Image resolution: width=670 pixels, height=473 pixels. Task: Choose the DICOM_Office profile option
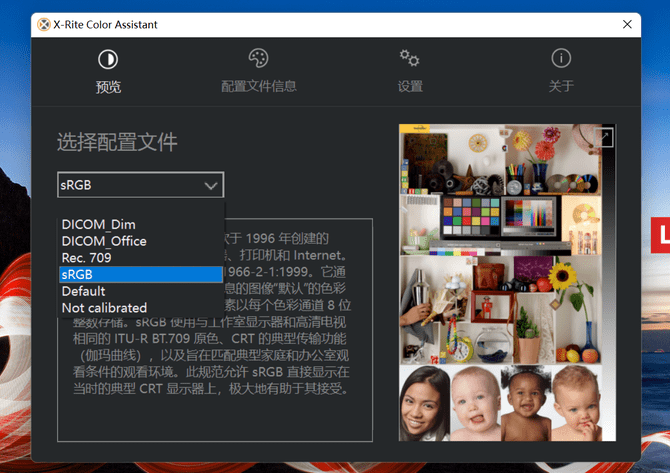coord(104,241)
